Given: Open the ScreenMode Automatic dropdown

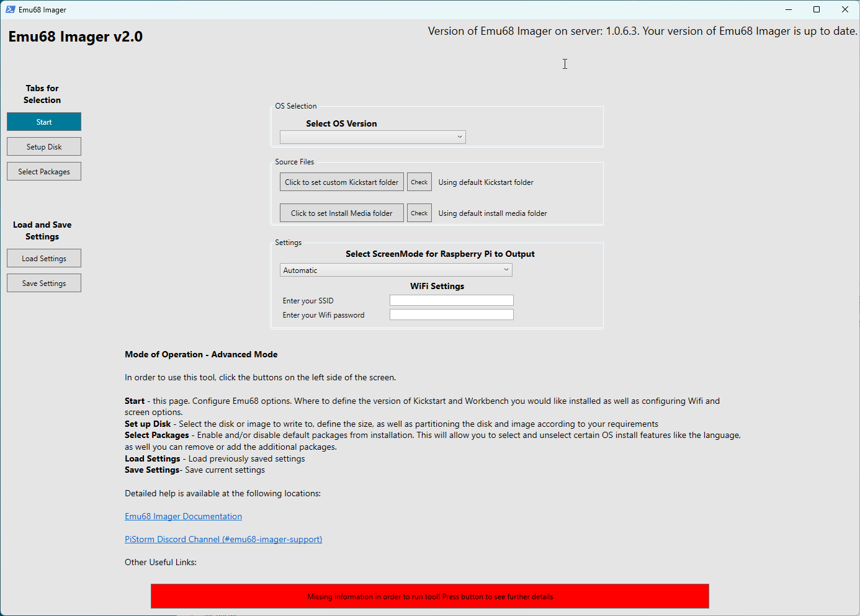Looking at the screenshot, I should tap(396, 270).
